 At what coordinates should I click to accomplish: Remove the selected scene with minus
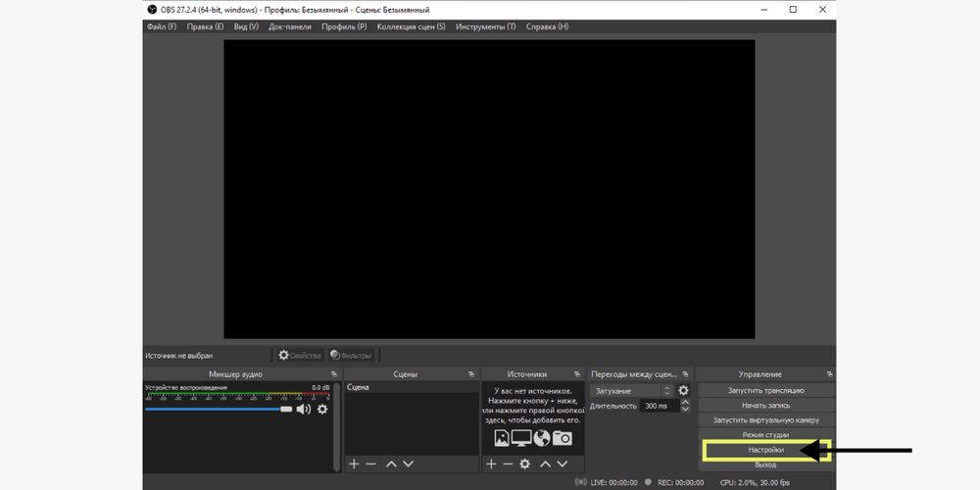point(370,464)
